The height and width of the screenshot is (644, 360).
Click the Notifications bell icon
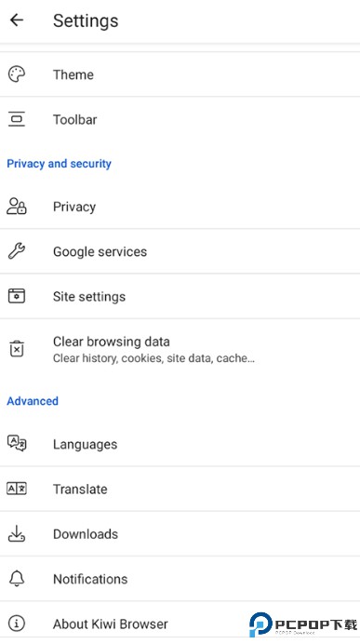coord(17,578)
